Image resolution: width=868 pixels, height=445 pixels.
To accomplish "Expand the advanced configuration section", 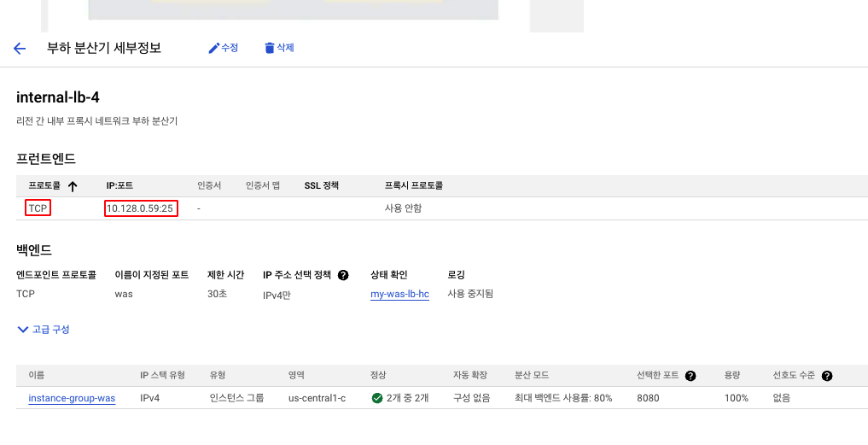I will pos(44,329).
